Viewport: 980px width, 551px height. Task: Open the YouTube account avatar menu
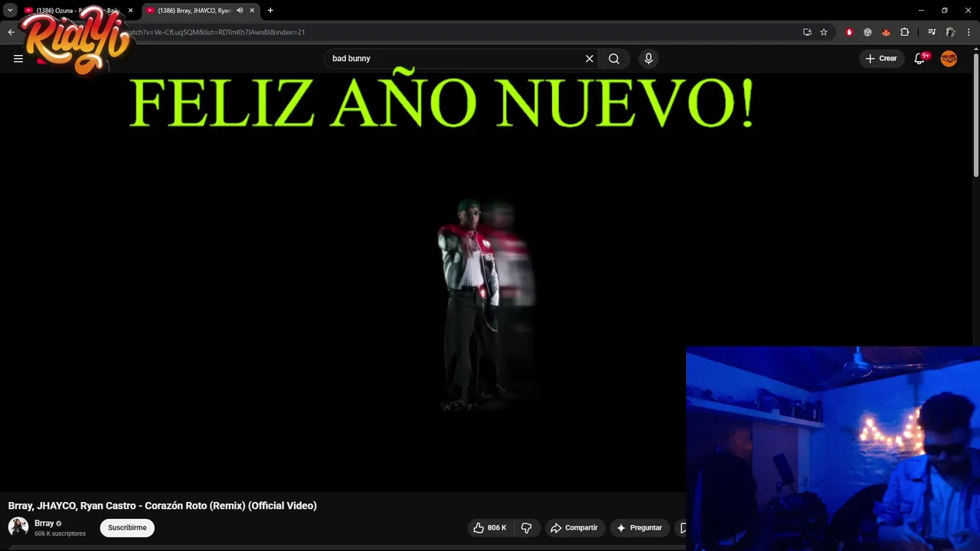(949, 58)
